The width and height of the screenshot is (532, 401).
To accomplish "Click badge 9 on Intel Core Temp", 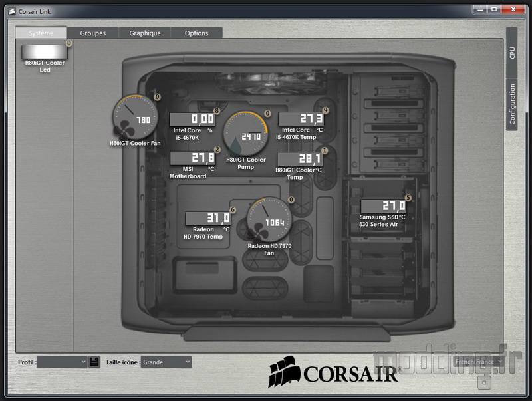I will [325, 110].
